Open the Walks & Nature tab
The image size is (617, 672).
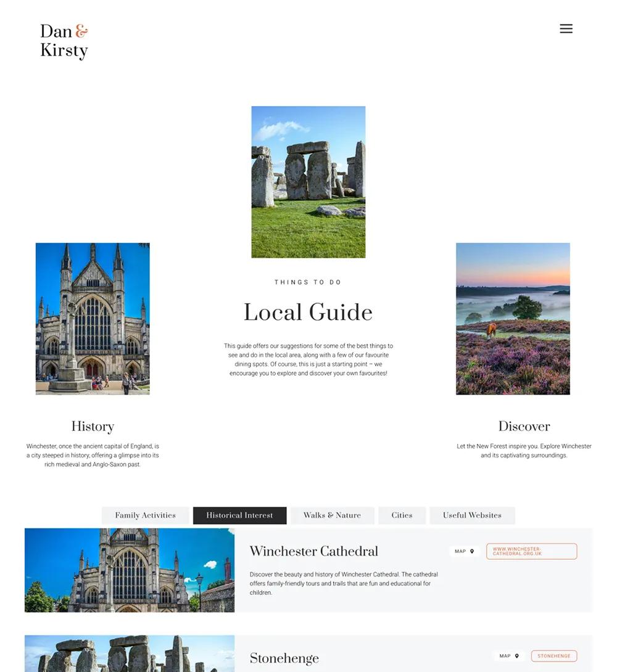pos(332,515)
